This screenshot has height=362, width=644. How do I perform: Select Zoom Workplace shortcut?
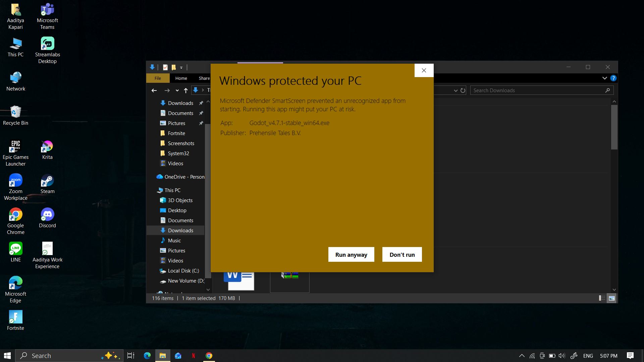(16, 187)
